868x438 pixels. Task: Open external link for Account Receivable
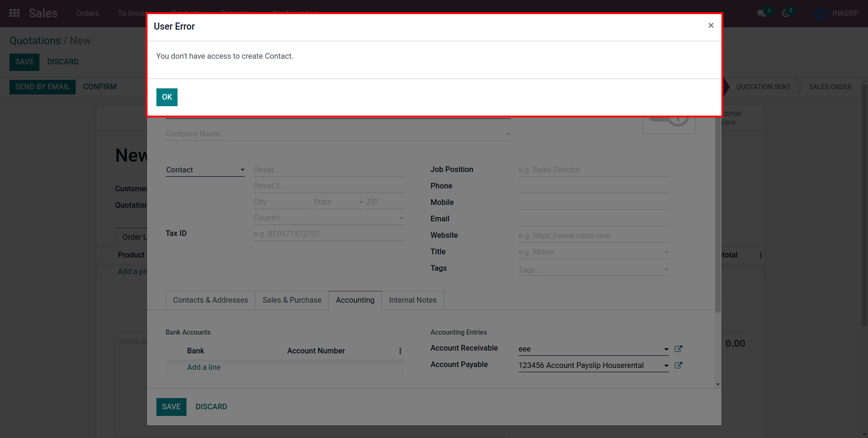(x=678, y=349)
